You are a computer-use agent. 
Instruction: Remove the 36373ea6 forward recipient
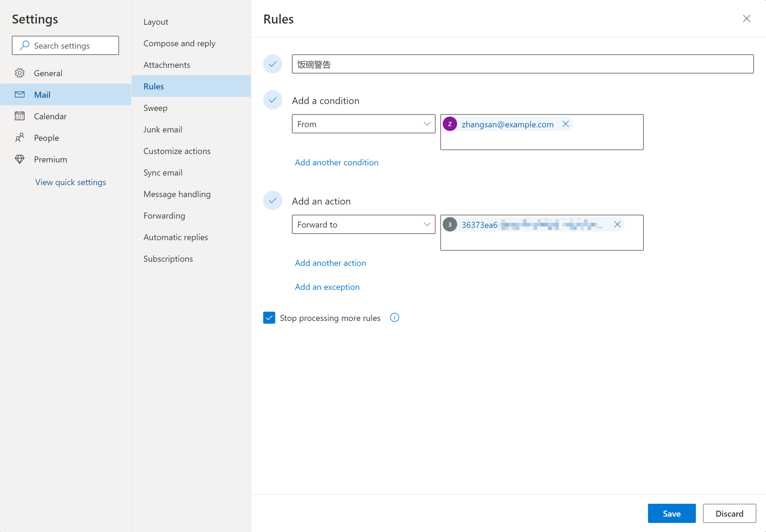point(617,224)
